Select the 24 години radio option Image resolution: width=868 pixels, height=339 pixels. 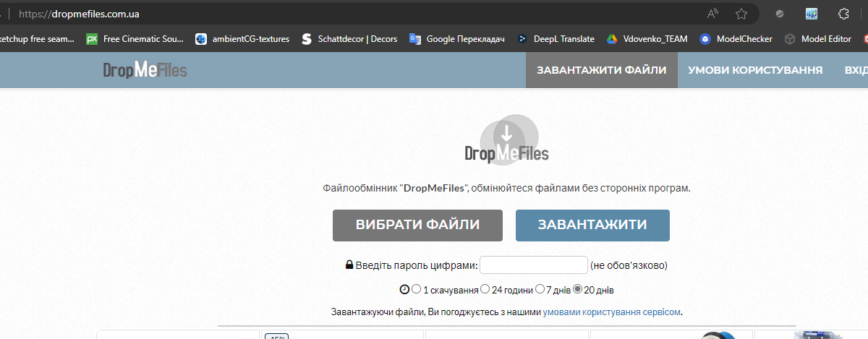485,289
